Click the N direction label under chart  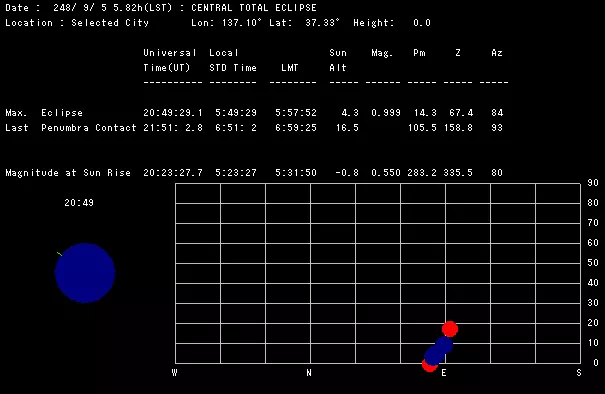pyautogui.click(x=309, y=373)
